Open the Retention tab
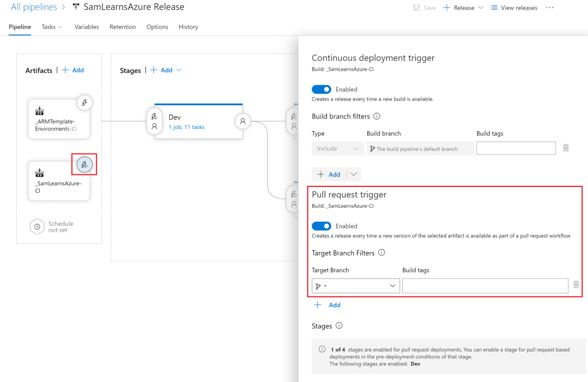 (122, 27)
